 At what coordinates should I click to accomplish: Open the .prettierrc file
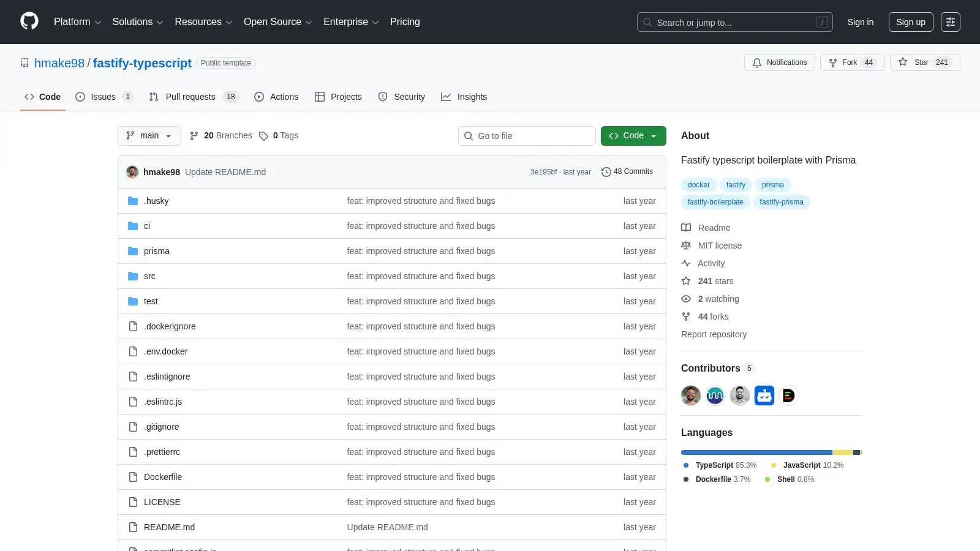(x=162, y=452)
